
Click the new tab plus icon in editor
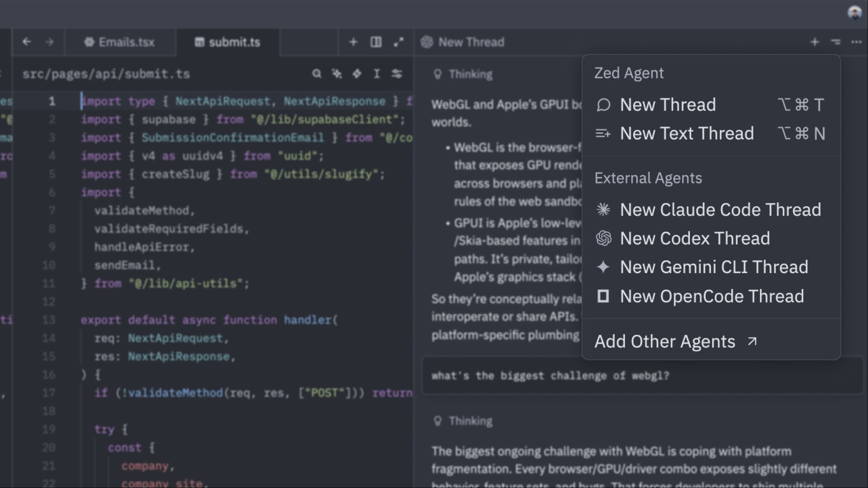click(353, 42)
